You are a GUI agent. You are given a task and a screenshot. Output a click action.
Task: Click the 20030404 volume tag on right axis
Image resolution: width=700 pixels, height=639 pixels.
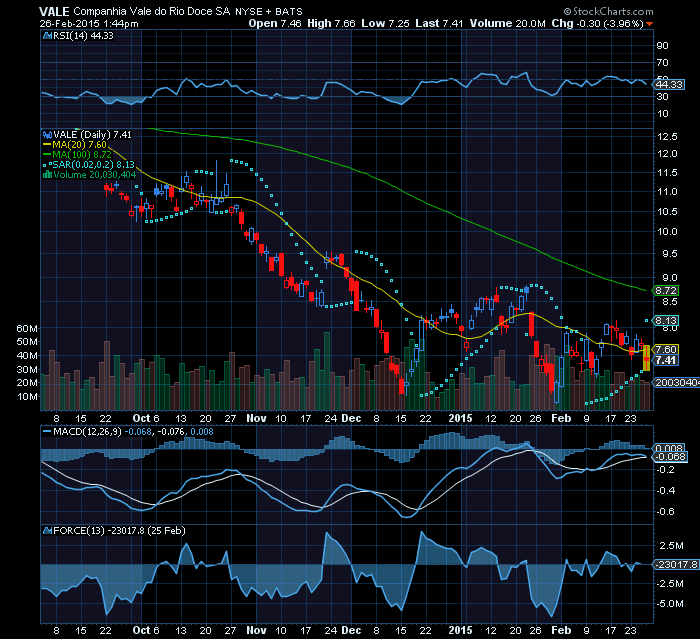tap(676, 383)
